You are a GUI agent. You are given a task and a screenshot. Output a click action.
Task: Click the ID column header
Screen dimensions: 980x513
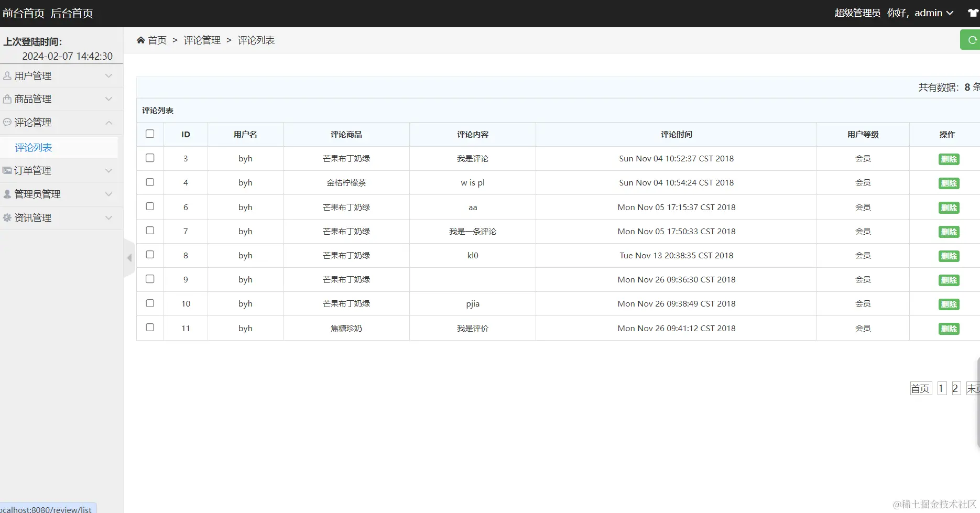(x=186, y=135)
